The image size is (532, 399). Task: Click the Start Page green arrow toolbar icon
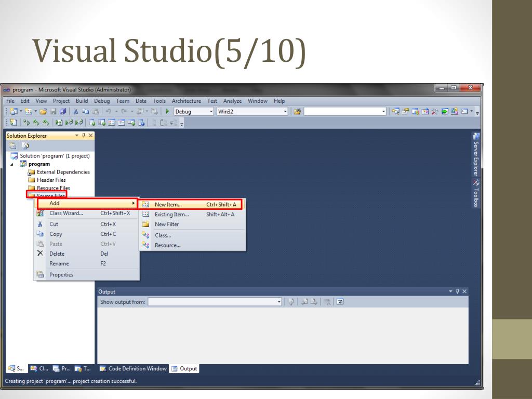[x=445, y=111]
